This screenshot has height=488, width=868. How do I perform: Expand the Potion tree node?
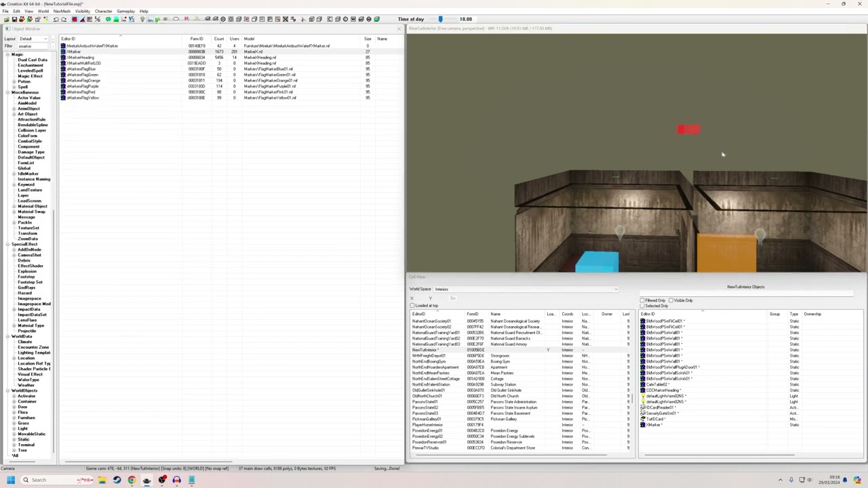tap(14, 81)
